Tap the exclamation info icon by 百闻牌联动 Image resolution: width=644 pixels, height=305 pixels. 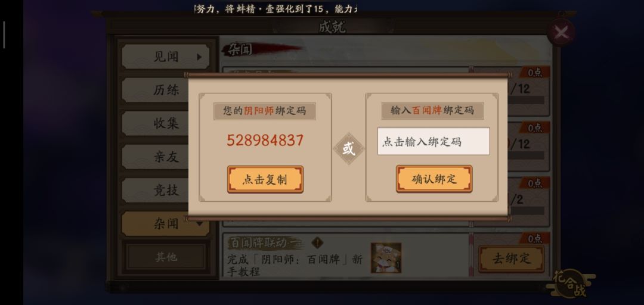[x=317, y=243]
